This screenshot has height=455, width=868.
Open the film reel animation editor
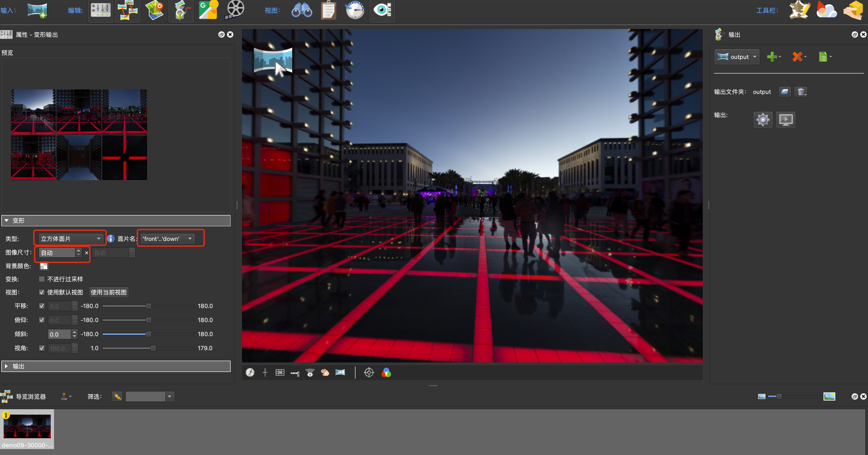point(235,10)
